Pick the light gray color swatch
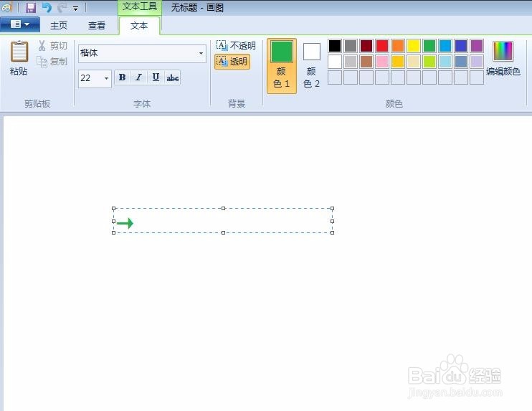This screenshot has height=411, width=532. click(351, 62)
